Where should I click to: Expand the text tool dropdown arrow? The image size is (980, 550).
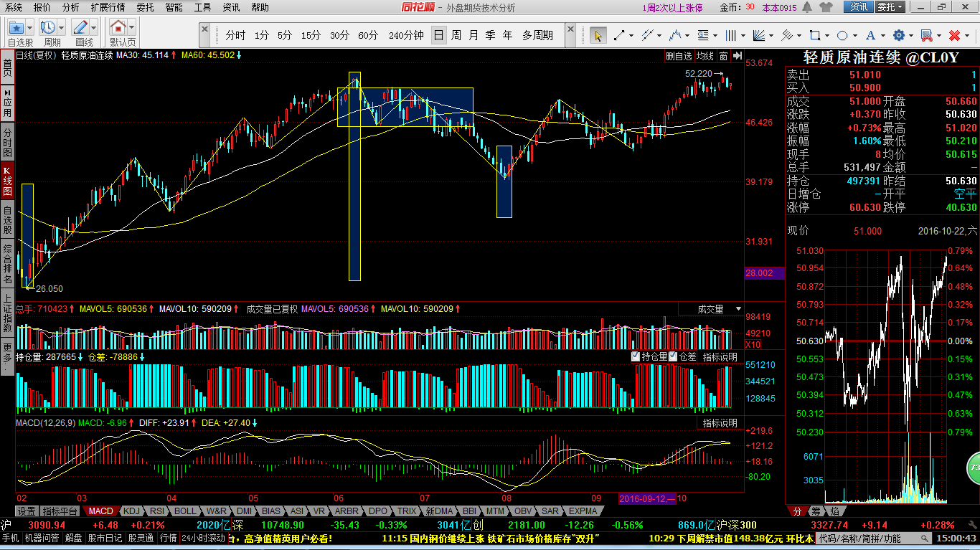pyautogui.click(x=883, y=35)
